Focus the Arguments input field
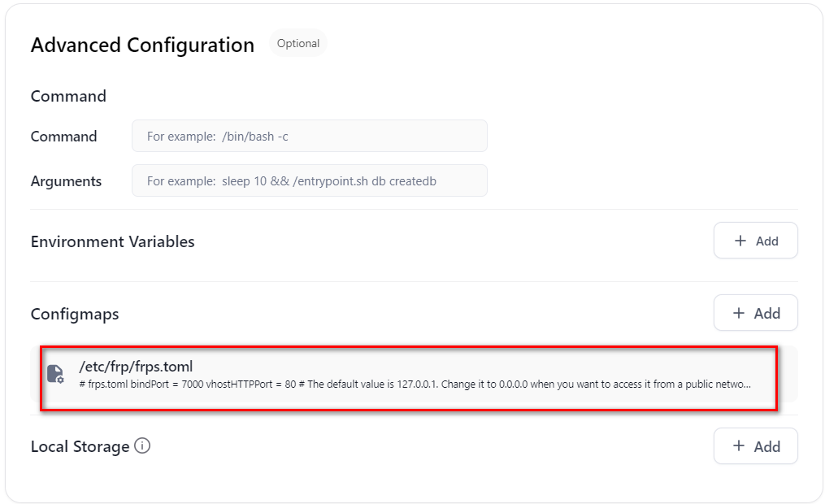The image size is (825, 504). pyautogui.click(x=309, y=181)
